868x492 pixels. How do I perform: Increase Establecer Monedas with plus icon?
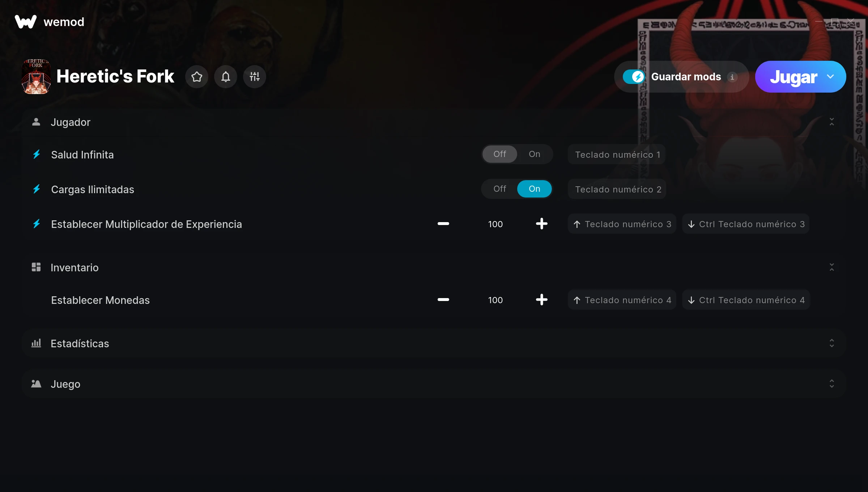tap(541, 300)
